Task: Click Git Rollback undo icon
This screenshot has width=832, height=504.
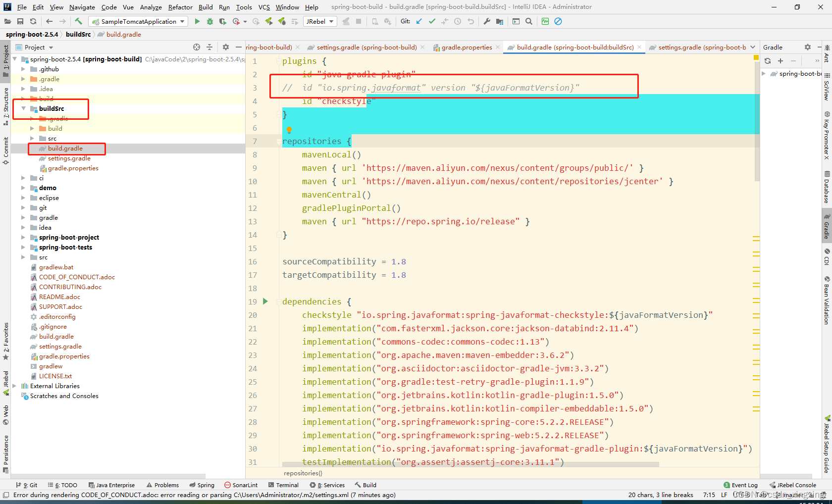Action: click(x=470, y=21)
